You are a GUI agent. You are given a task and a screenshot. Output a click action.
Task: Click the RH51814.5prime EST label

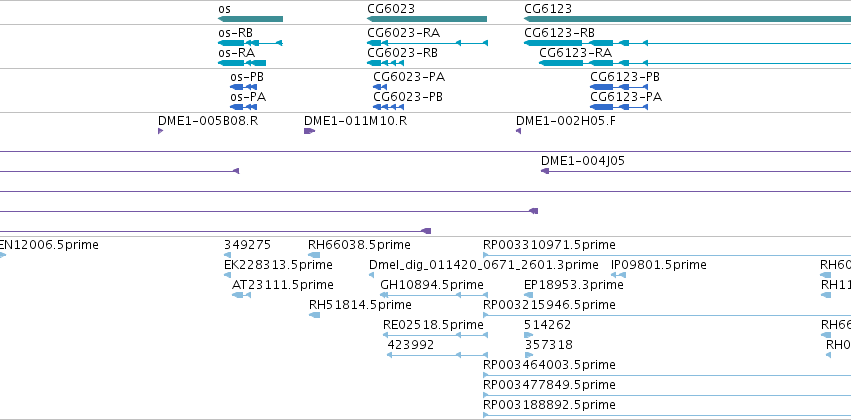[360, 305]
